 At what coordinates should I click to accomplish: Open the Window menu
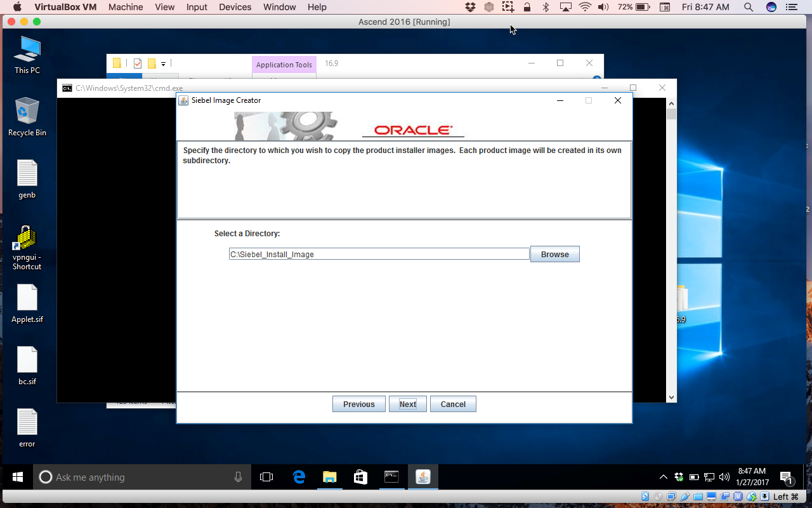(x=280, y=7)
